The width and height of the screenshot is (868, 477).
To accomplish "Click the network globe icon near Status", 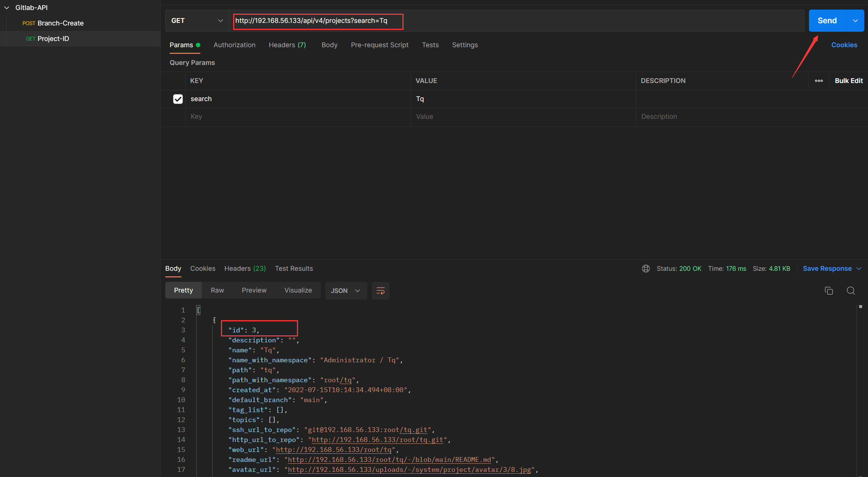I will [x=646, y=269].
